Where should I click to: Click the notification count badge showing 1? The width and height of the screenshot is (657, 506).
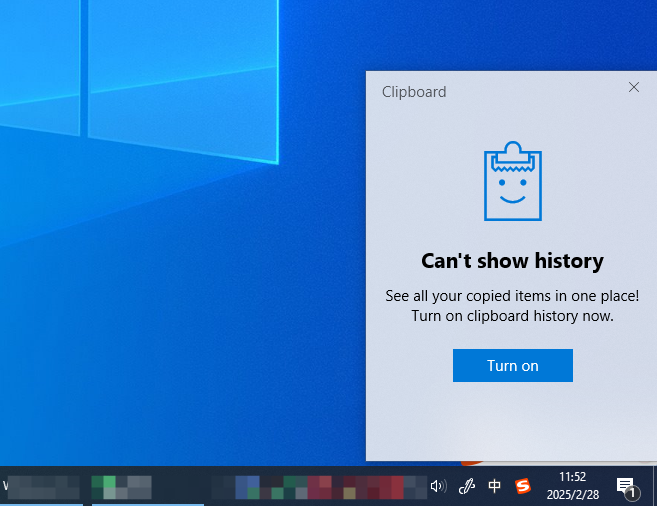point(632,493)
